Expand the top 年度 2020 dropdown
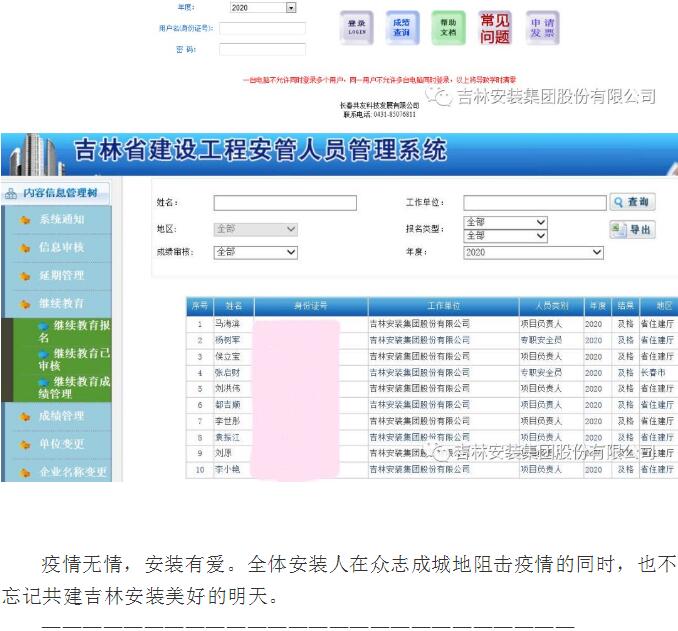Screen dimensions: 678x631 pos(291,8)
